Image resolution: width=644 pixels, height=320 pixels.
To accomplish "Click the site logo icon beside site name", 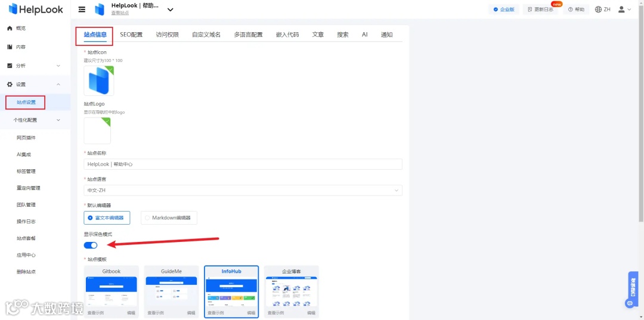I will pyautogui.click(x=100, y=10).
